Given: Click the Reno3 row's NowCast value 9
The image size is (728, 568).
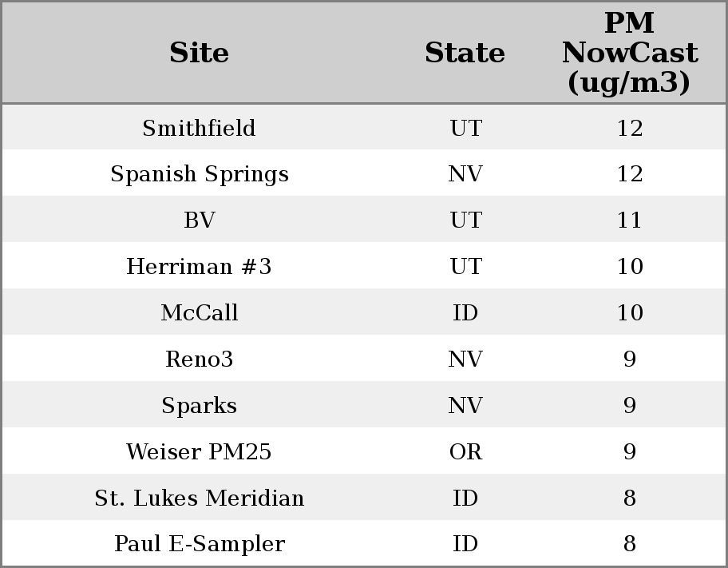Looking at the screenshot, I should [629, 359].
